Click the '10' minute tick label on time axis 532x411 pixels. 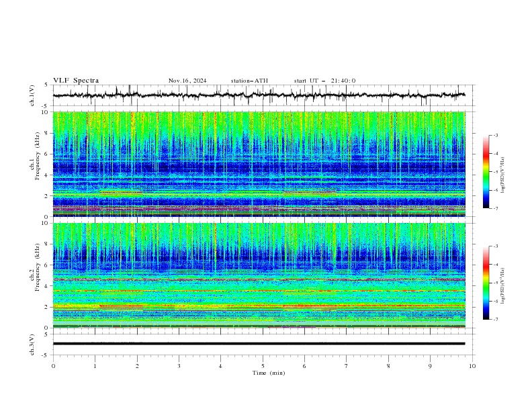pyautogui.click(x=472, y=366)
